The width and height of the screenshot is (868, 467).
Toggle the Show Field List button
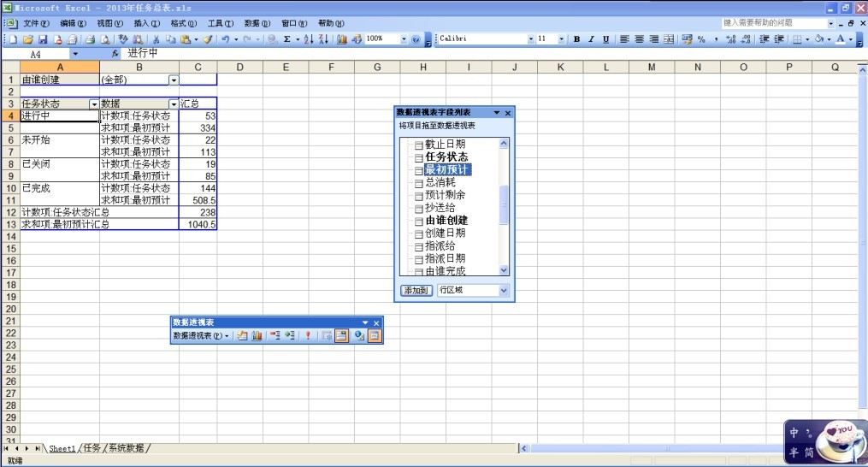tap(375, 336)
